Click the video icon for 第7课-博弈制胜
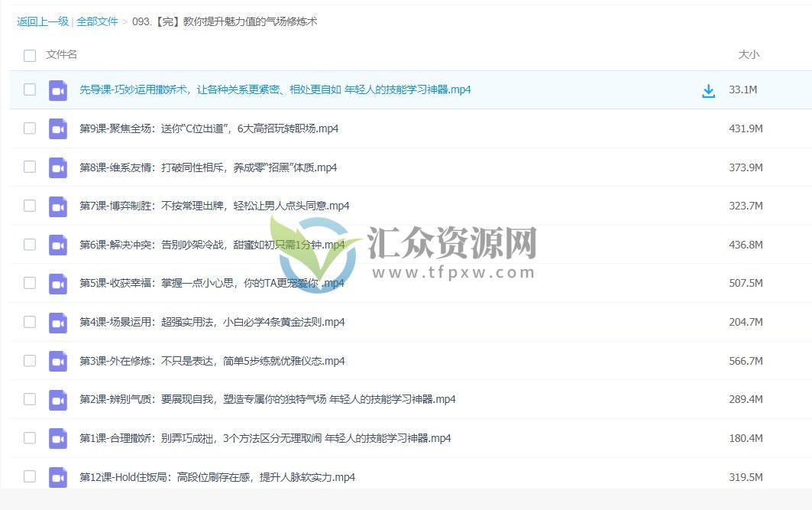Image resolution: width=812 pixels, height=510 pixels. coord(58,206)
